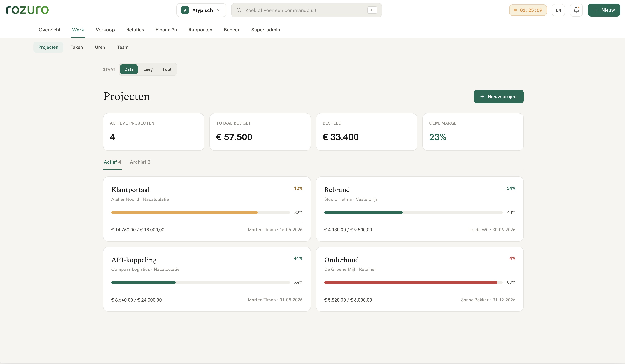The height and width of the screenshot is (364, 625).
Task: Switch to the Uren sub-tab
Action: pyautogui.click(x=100, y=47)
